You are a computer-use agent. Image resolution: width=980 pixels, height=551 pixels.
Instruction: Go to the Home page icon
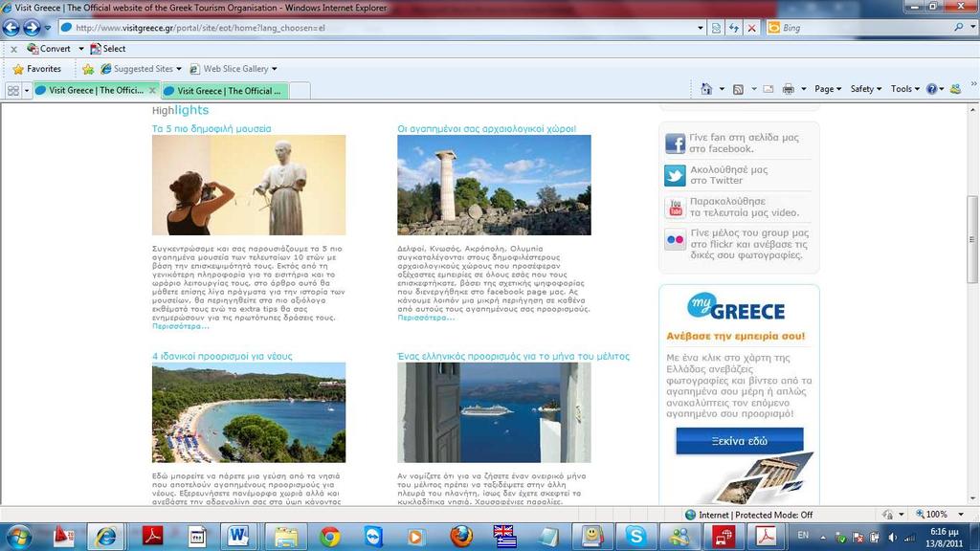click(706, 89)
